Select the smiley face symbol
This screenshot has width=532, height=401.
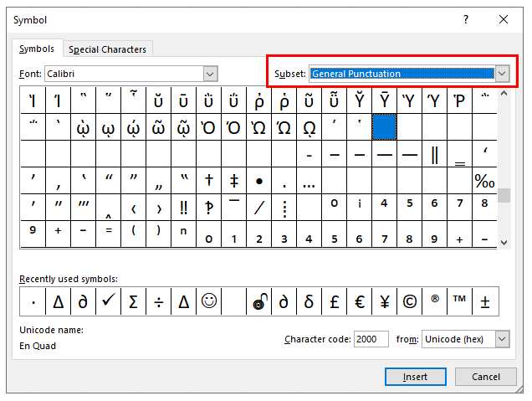pyautogui.click(x=208, y=301)
